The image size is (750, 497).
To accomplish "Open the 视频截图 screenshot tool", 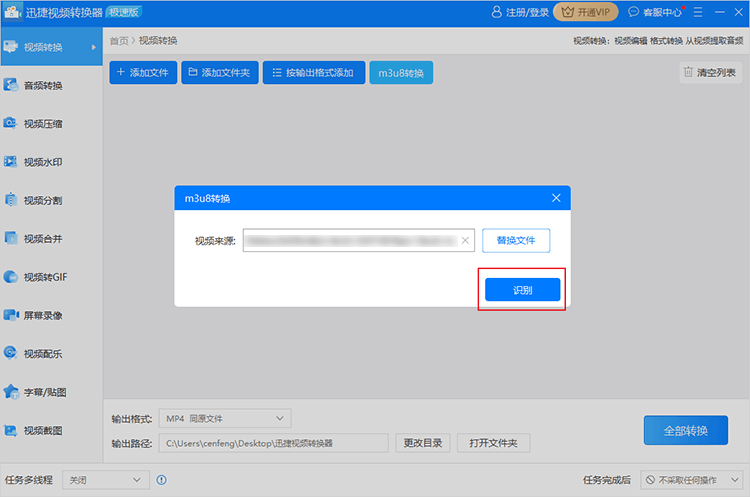I will pos(42,430).
